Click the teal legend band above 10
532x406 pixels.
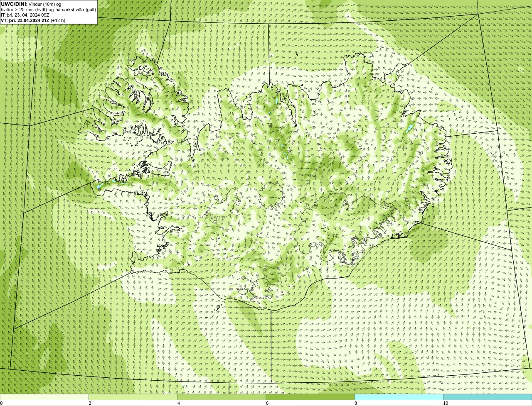pyautogui.click(x=488, y=397)
